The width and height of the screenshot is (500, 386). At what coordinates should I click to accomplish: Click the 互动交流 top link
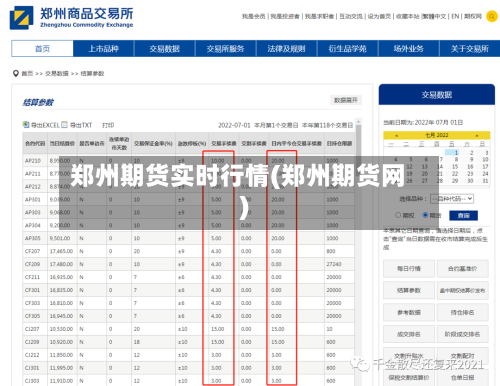tap(351, 16)
